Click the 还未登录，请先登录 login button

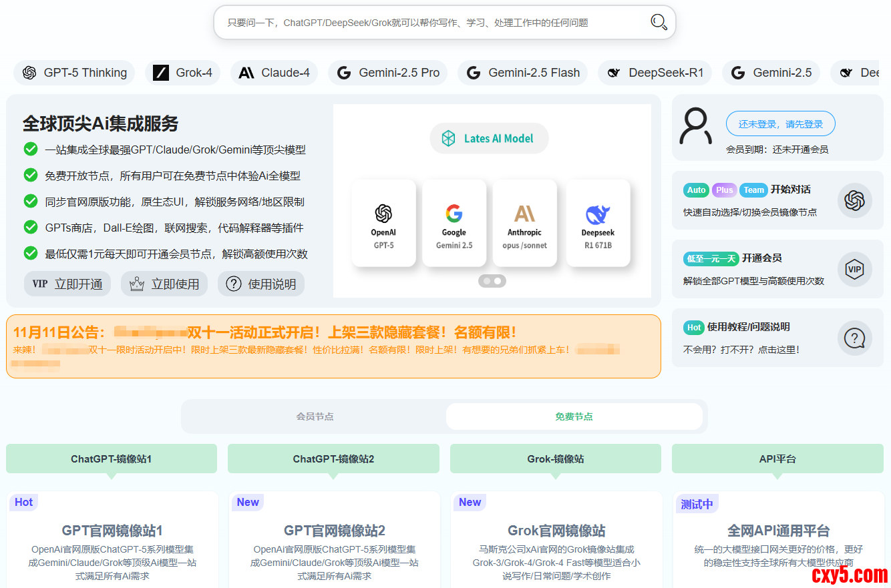pyautogui.click(x=780, y=123)
